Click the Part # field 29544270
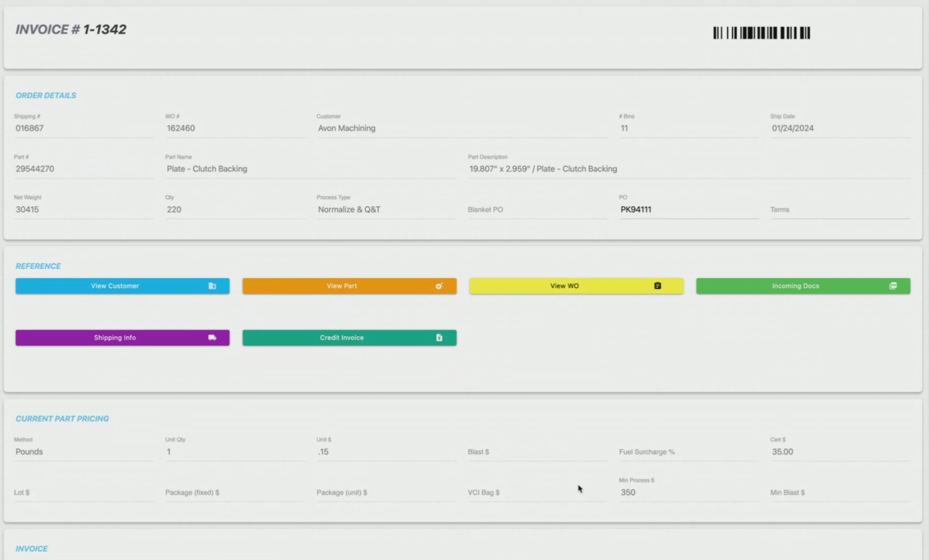The height and width of the screenshot is (560, 929). (x=83, y=169)
